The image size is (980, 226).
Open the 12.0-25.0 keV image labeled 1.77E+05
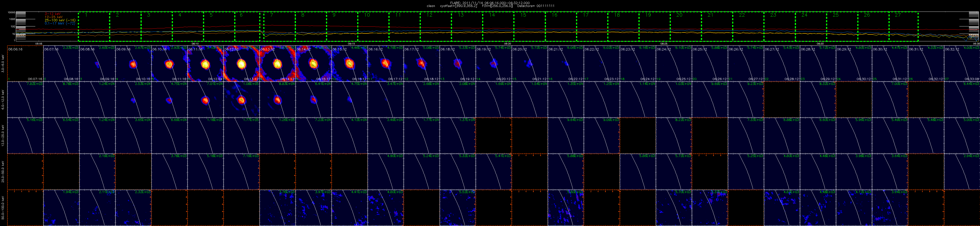[241, 135]
